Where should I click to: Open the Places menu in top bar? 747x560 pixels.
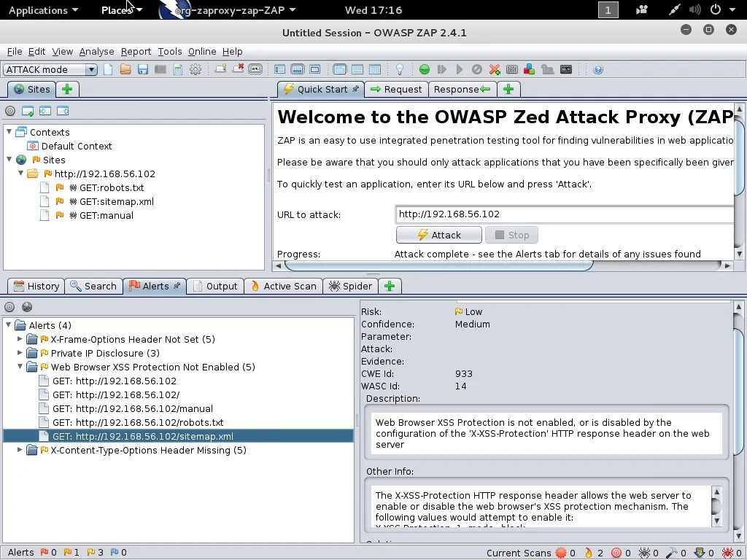[x=122, y=10]
